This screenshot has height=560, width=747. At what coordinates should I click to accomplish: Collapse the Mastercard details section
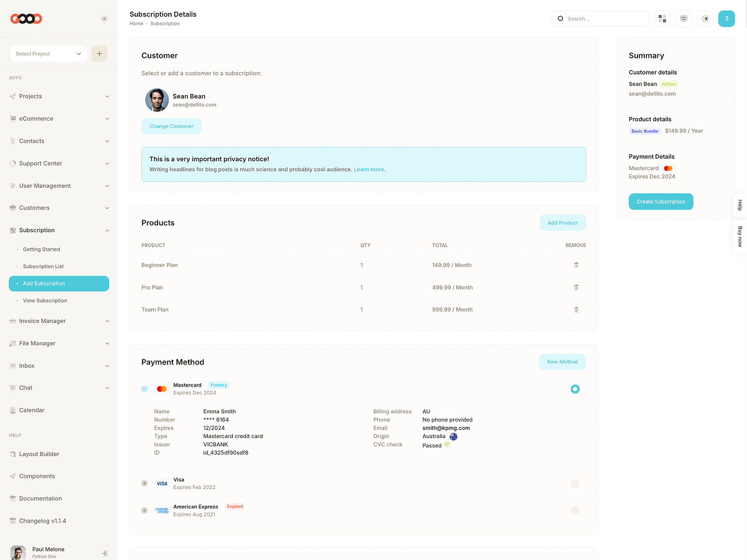click(144, 389)
